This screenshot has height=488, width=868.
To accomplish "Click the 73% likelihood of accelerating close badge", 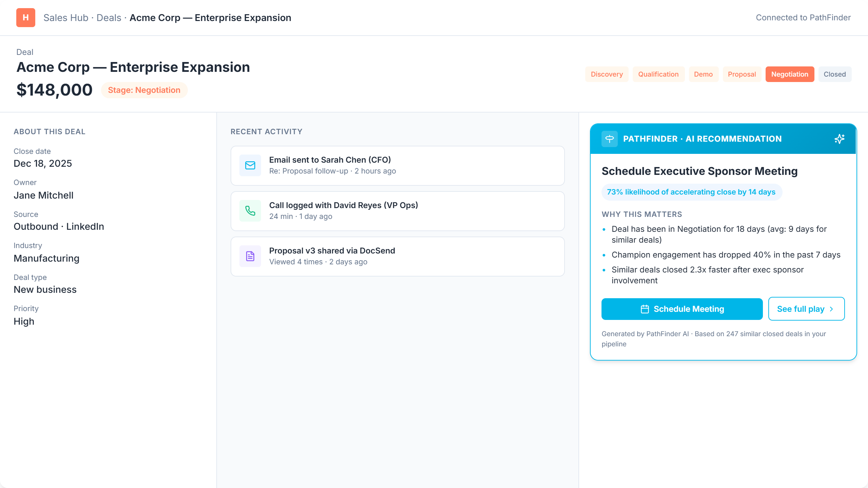I will tap(692, 192).
